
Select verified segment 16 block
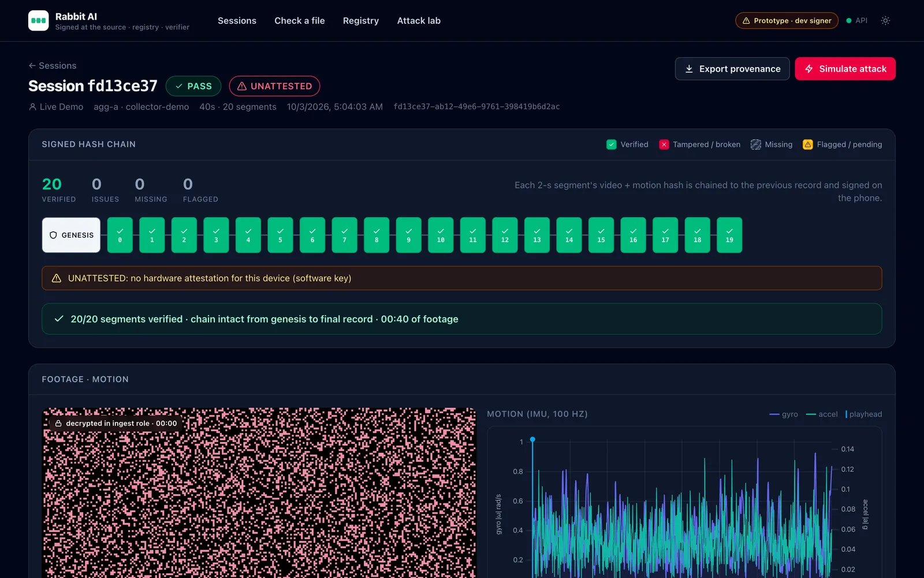(x=633, y=235)
